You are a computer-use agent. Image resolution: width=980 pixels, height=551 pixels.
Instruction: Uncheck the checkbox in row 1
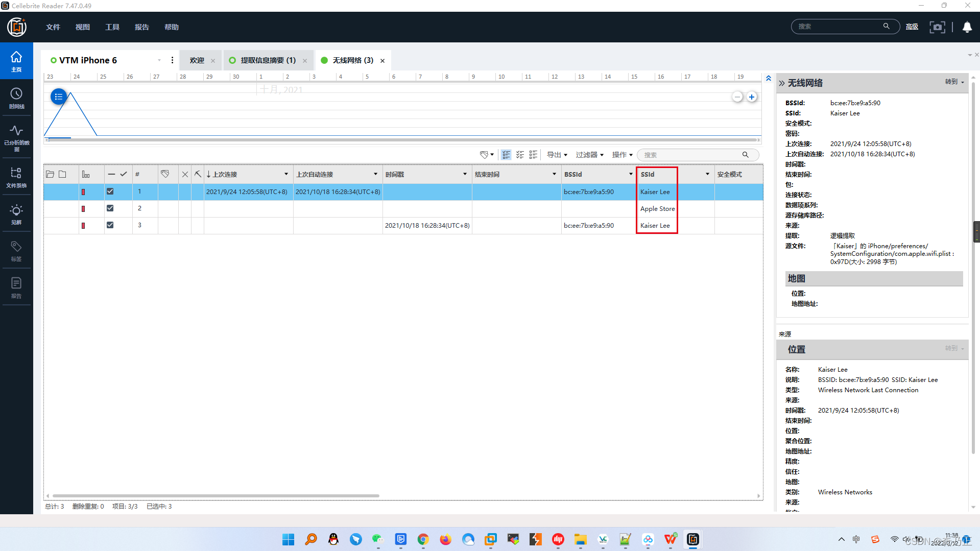click(x=110, y=191)
